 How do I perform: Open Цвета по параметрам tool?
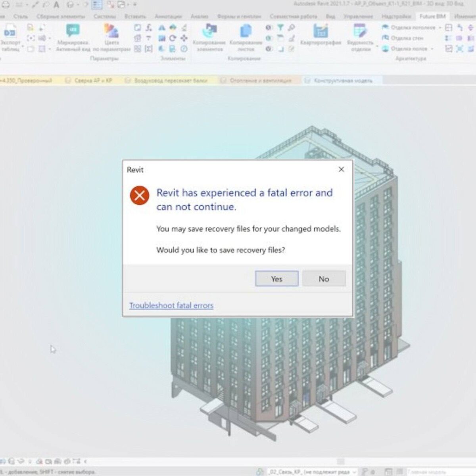coord(111,38)
